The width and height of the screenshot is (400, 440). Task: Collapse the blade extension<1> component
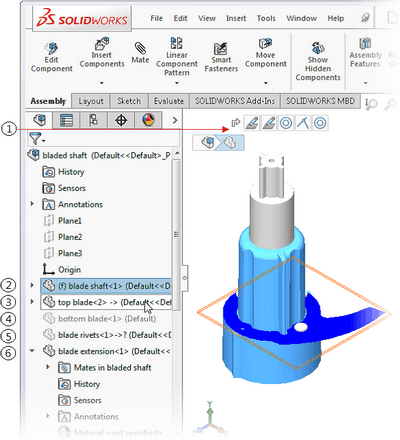point(32,351)
